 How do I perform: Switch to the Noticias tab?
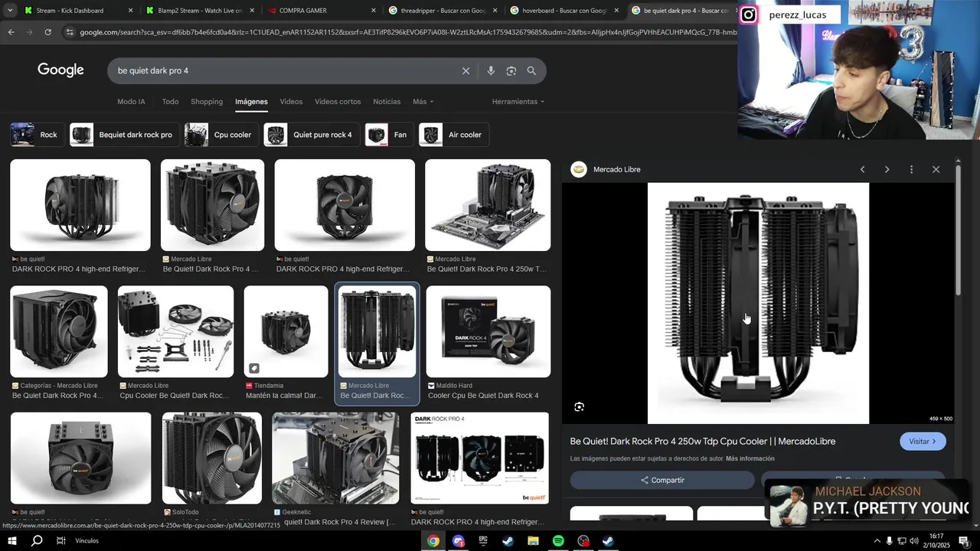click(387, 102)
